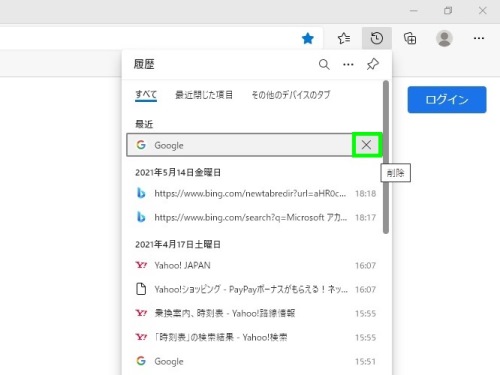Viewport: 500px width, 375px height.
Task: Switch to その他のデバイスのタブ tab
Action: (291, 95)
